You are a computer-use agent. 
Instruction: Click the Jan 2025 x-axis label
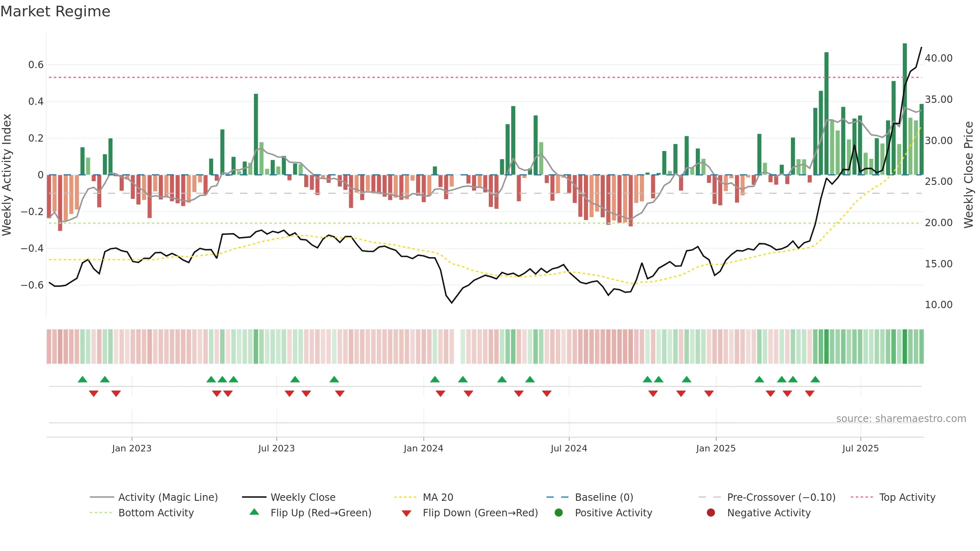pos(716,448)
